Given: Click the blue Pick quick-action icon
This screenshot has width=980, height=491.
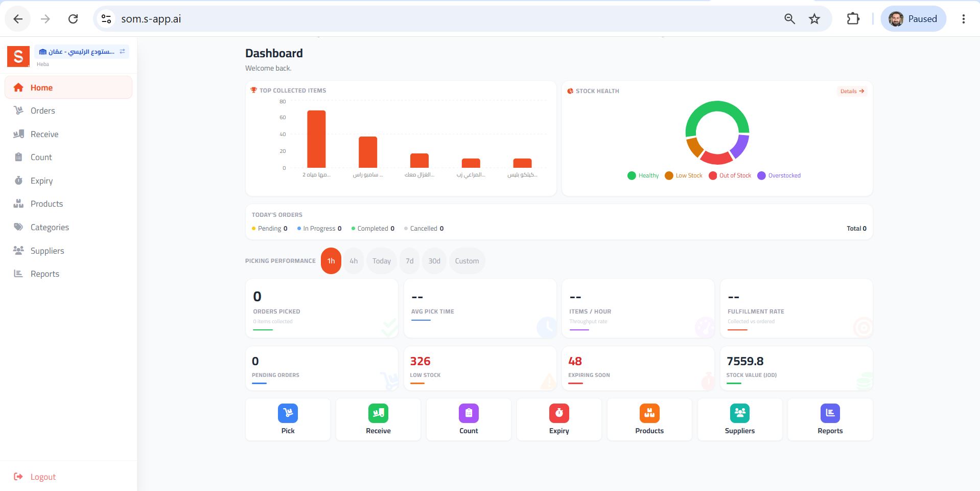Looking at the screenshot, I should pos(288,413).
